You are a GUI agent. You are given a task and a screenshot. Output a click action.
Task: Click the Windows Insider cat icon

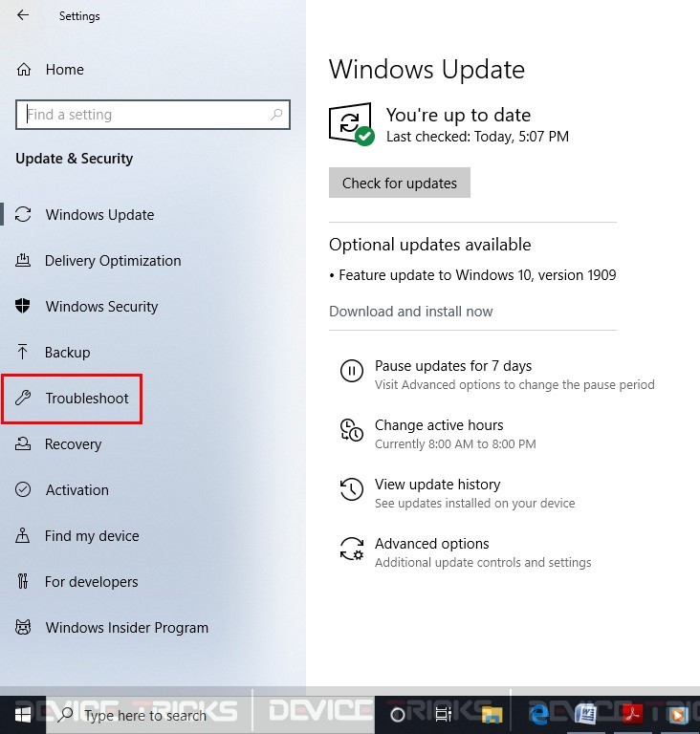pos(23,627)
